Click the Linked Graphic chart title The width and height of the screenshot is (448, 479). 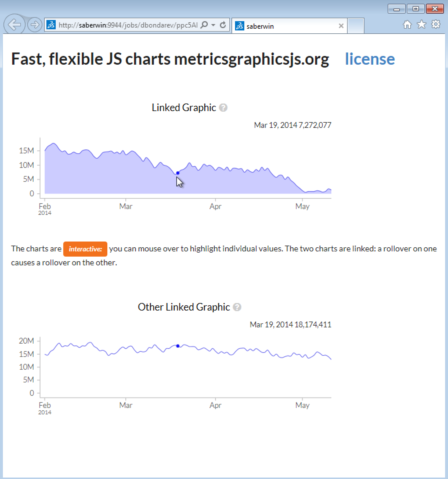[x=184, y=108]
